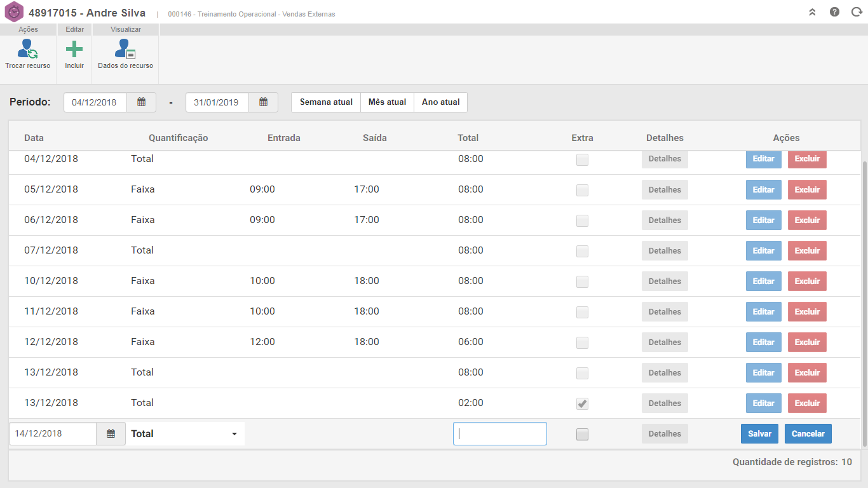Screen dimensions: 868x488
Task: Click the green Incluir plus icon
Action: (74, 50)
